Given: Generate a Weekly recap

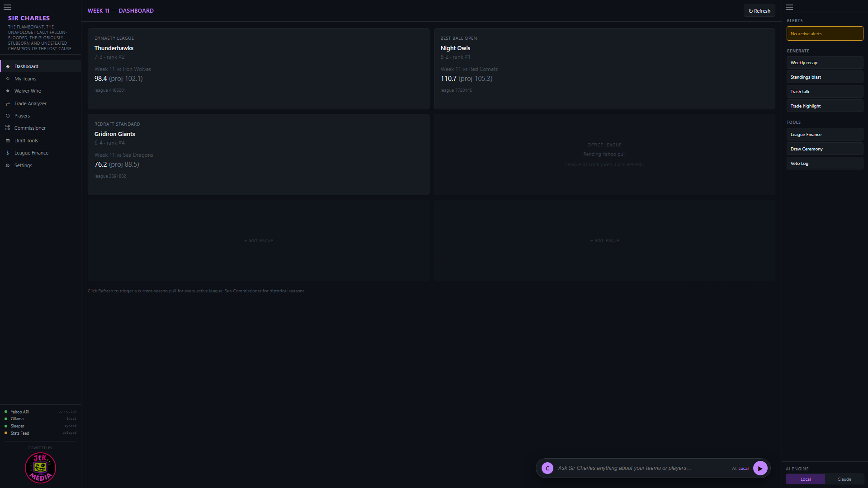Looking at the screenshot, I should pyautogui.click(x=825, y=62).
